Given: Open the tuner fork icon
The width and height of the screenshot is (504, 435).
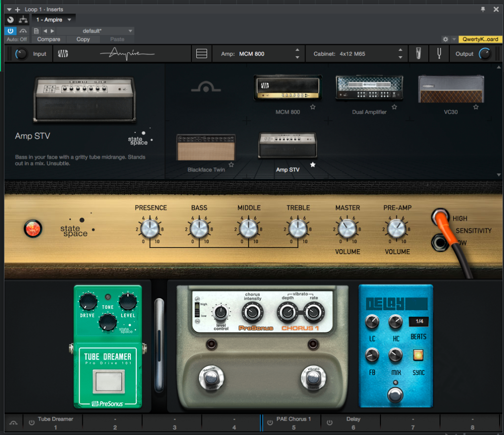Looking at the screenshot, I should point(439,53).
